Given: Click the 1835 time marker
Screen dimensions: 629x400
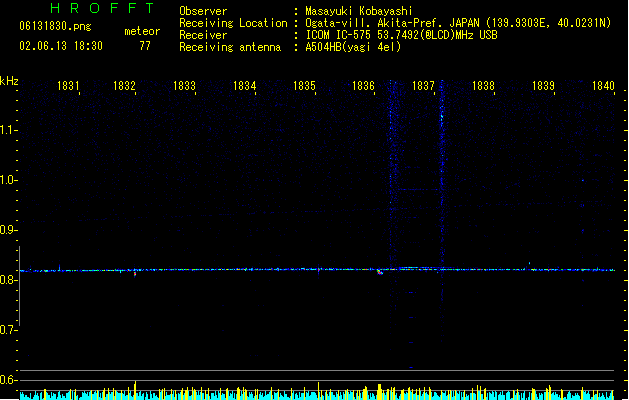Looking at the screenshot, I should point(304,86).
